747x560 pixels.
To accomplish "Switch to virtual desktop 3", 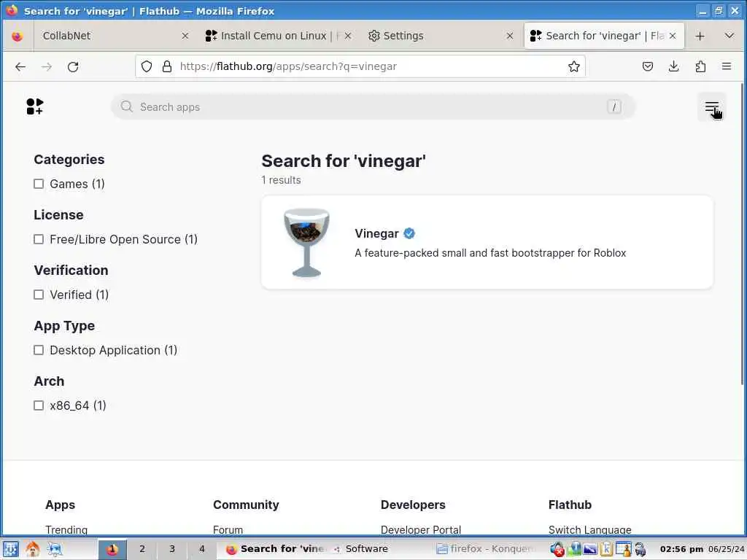I will point(172,549).
